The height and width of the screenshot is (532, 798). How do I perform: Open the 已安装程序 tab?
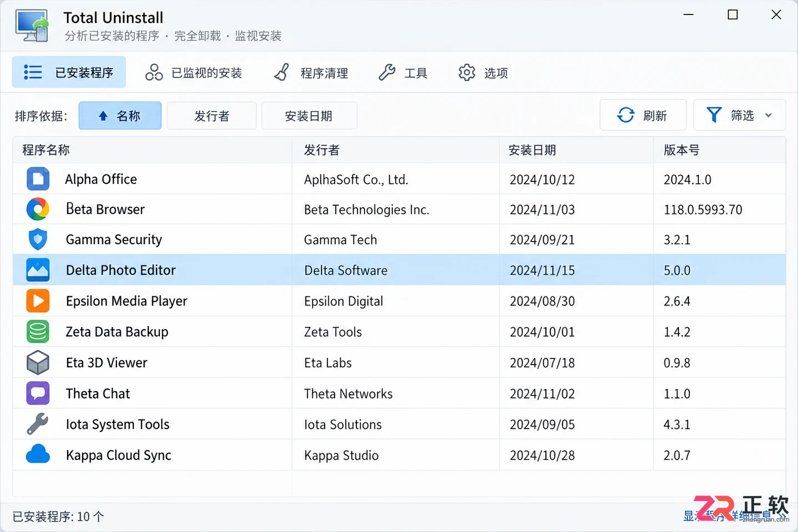click(69, 72)
